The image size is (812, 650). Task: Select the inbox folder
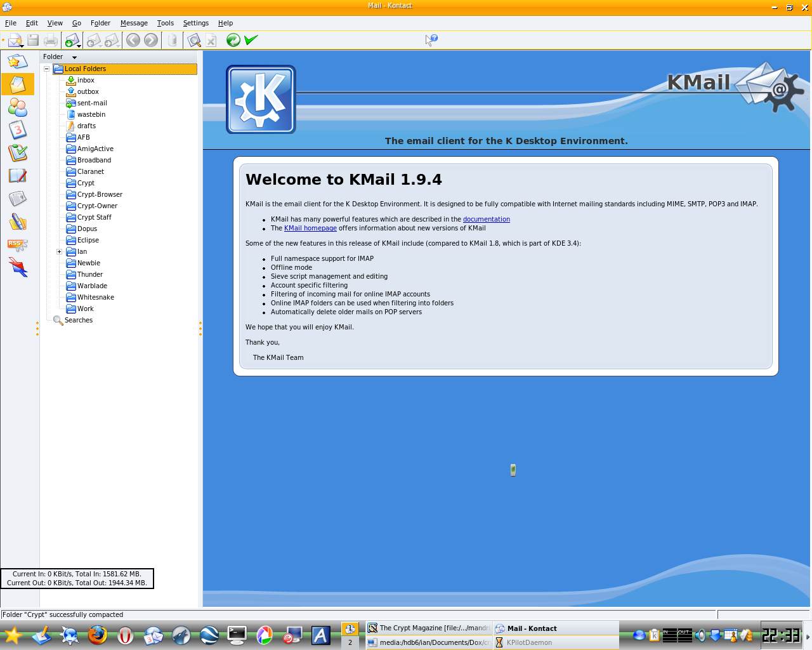coord(86,81)
